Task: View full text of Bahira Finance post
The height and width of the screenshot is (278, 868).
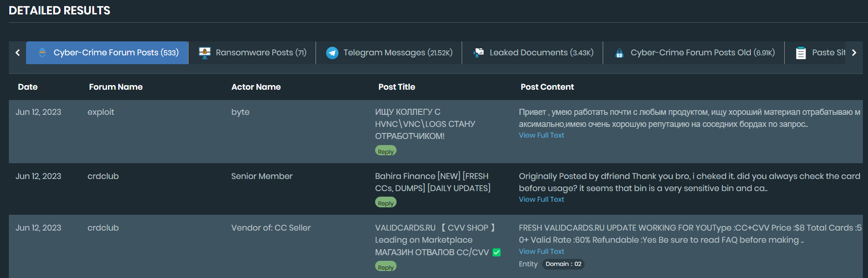Action: click(541, 199)
